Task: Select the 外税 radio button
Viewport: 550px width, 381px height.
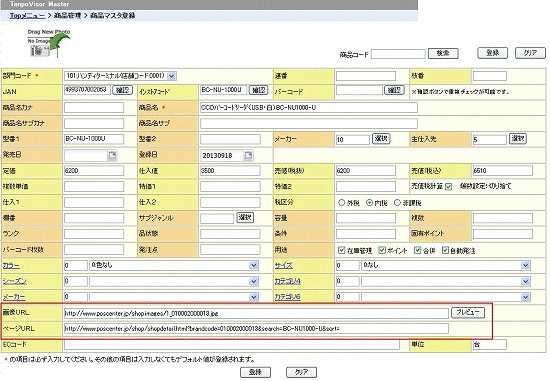Action: (342, 203)
